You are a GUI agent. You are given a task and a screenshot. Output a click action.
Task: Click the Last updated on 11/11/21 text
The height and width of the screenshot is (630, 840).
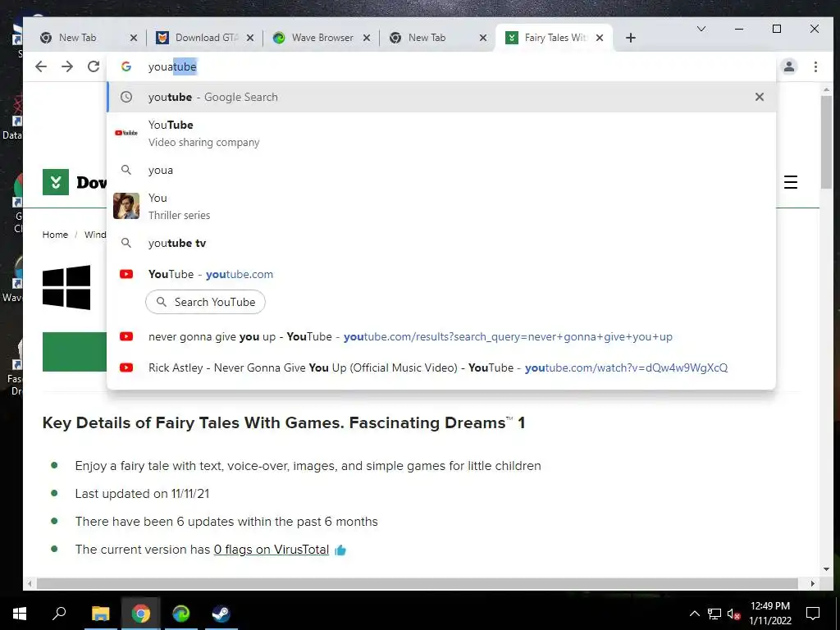pyautogui.click(x=142, y=493)
